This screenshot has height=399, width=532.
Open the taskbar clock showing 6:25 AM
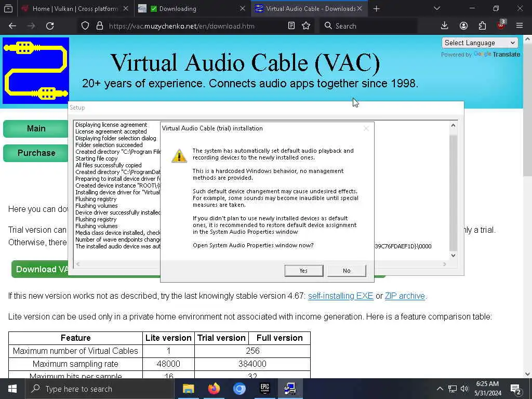coord(487,389)
